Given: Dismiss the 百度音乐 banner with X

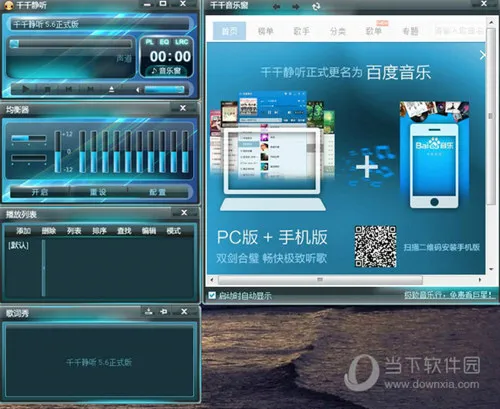Looking at the screenshot, I should [x=482, y=55].
